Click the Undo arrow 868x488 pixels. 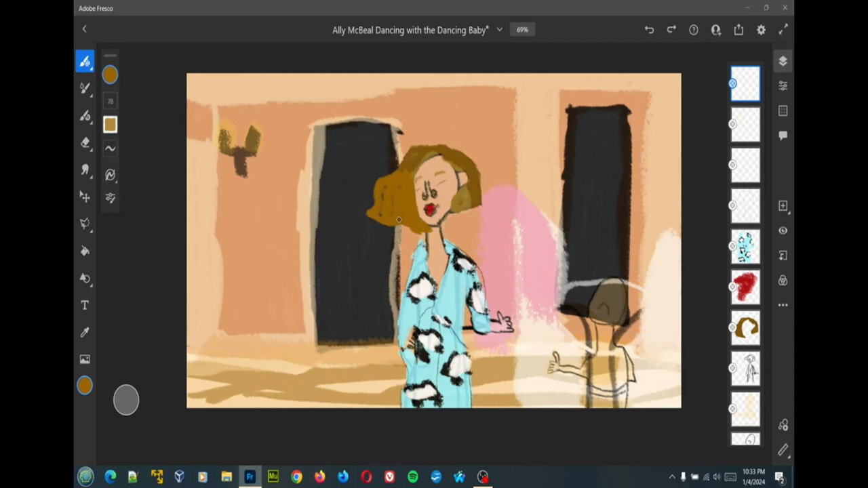pyautogui.click(x=649, y=30)
